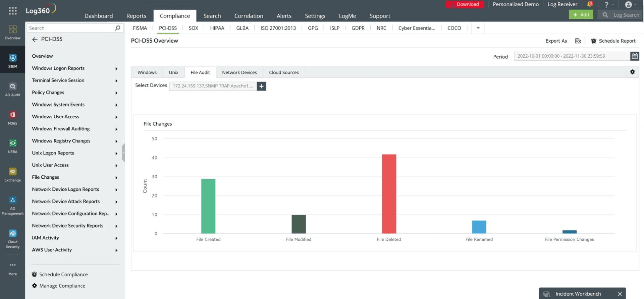Viewport: 644px width, 299px height.
Task: Expand Terminal Service Session submenu
Action: click(x=116, y=81)
